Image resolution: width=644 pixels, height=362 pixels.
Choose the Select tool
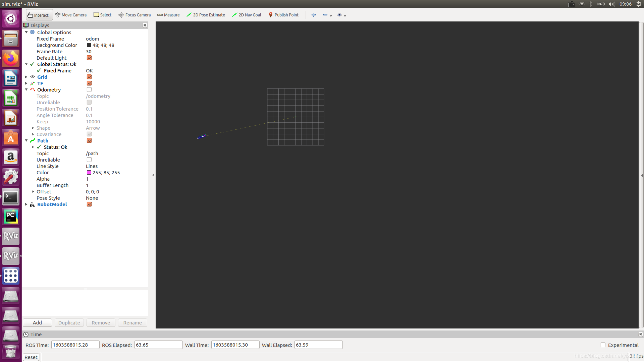click(103, 15)
